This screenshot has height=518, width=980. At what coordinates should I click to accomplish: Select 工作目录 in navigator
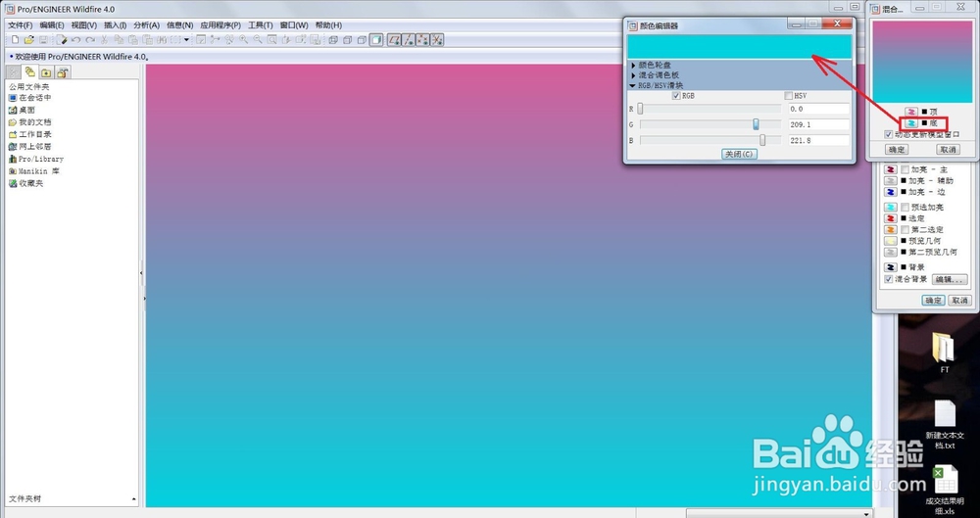coord(30,134)
